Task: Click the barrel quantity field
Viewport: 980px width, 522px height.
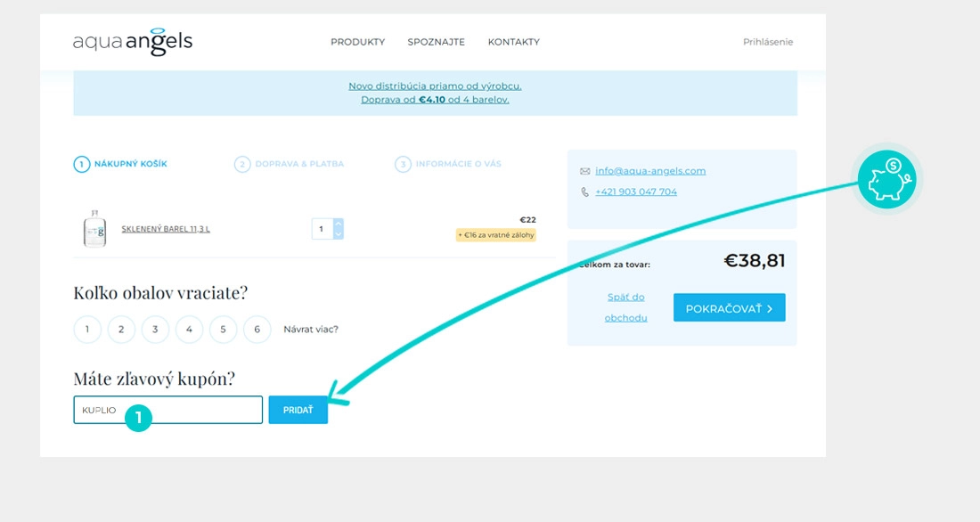Action: pyautogui.click(x=322, y=229)
